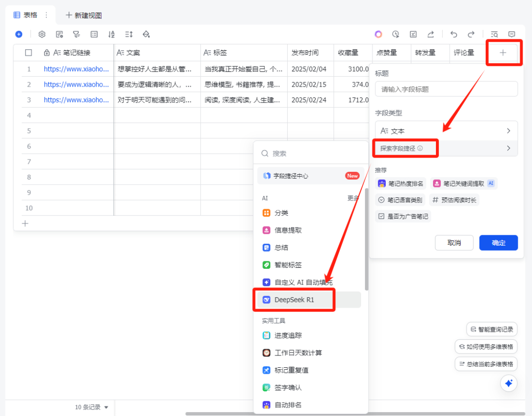Expand the 探索字段捷径 option
The image size is (532, 416).
coord(405,148)
